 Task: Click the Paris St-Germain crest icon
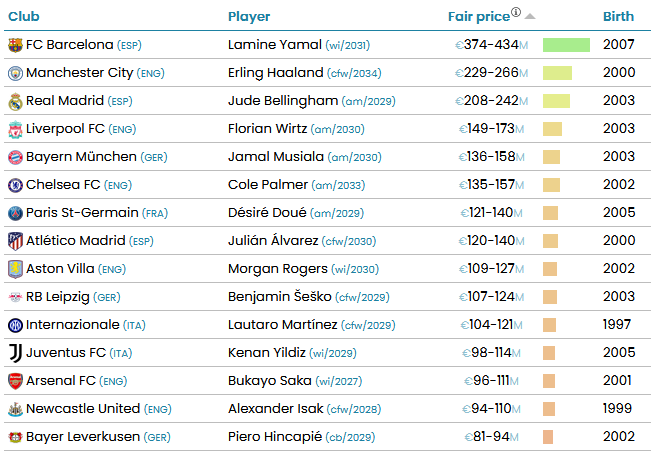point(15,213)
